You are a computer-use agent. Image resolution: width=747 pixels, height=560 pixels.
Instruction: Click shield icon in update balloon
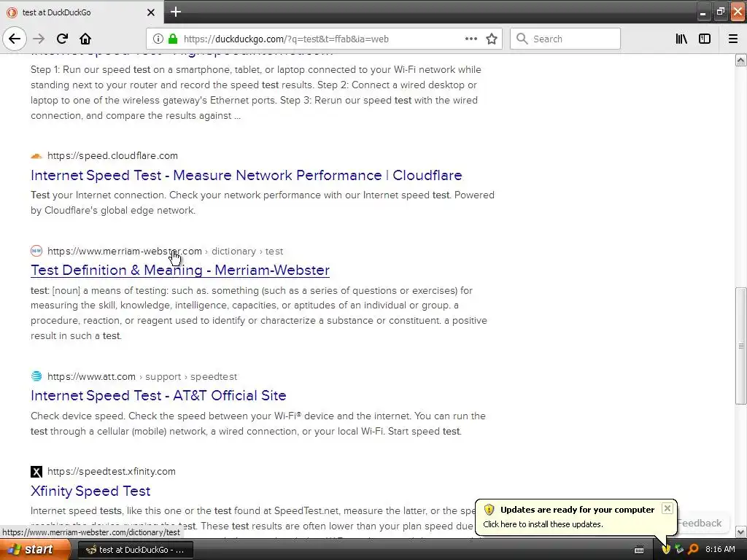(489, 510)
